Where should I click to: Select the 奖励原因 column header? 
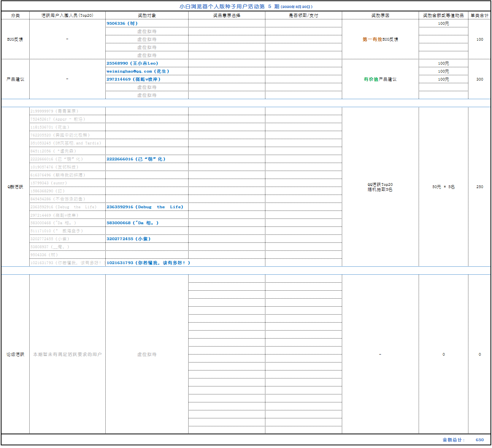coord(380,16)
